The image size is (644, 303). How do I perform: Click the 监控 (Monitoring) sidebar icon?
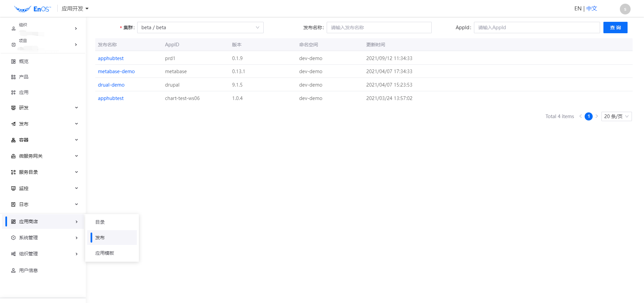pyautogui.click(x=13, y=188)
